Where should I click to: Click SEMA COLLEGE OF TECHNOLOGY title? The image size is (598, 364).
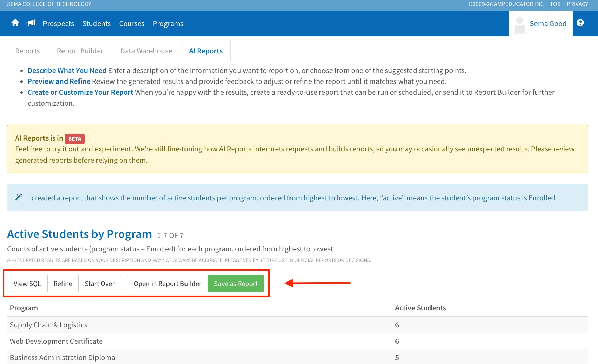coord(49,4)
